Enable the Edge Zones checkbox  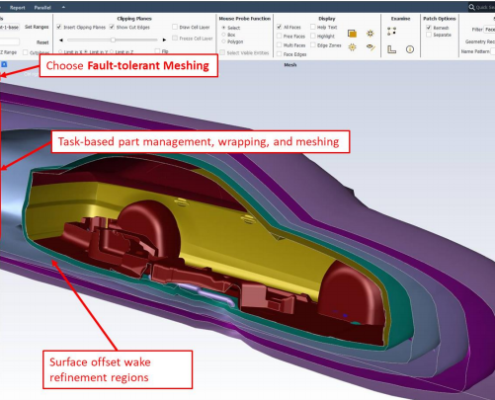coord(313,45)
